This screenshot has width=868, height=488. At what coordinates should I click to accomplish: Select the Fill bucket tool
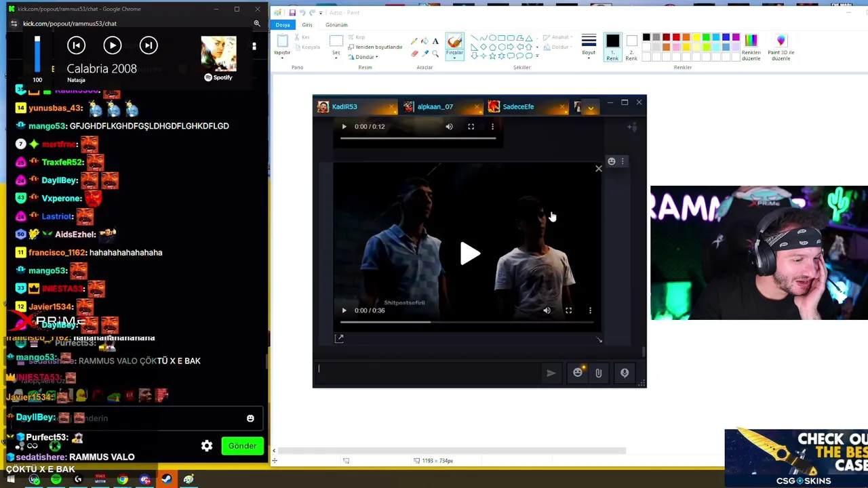click(x=425, y=41)
